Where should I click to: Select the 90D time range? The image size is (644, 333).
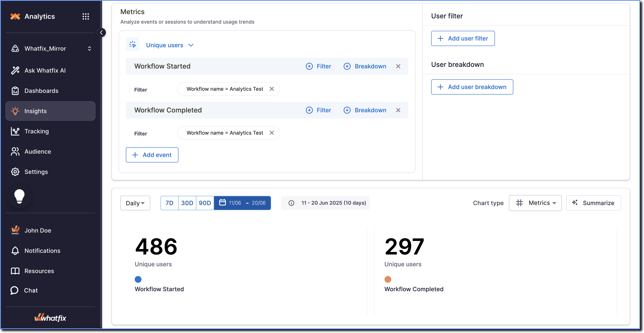point(205,203)
